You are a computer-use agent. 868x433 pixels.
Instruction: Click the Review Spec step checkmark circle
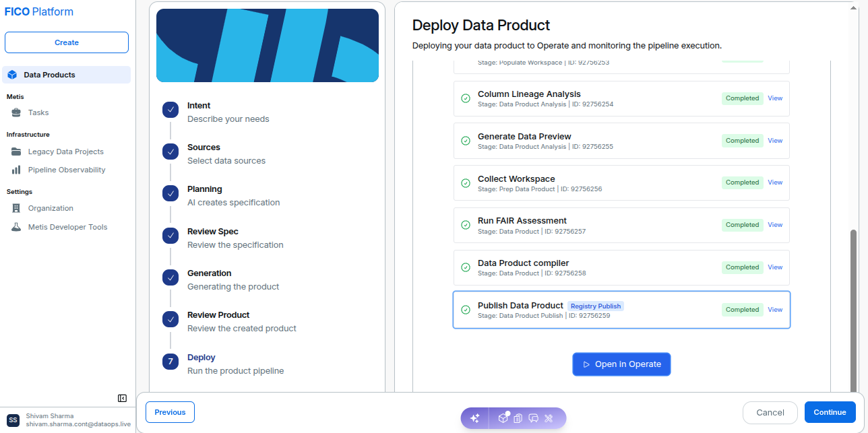pyautogui.click(x=170, y=236)
